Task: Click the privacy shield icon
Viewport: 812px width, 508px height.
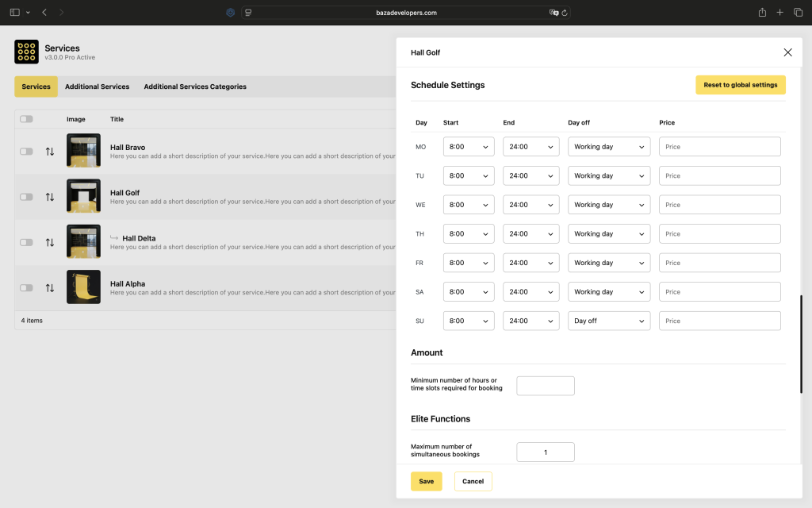Action: (x=231, y=13)
